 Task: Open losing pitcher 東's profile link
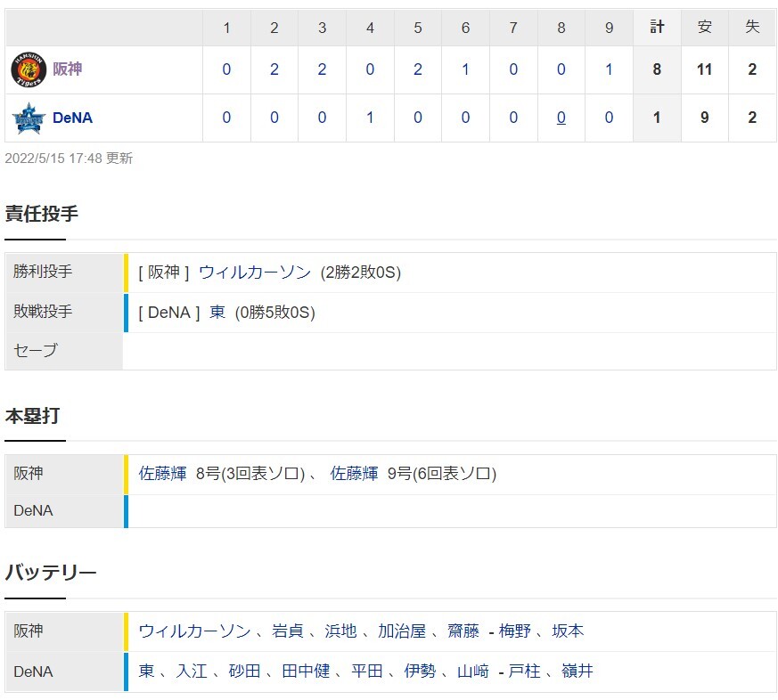point(217,313)
